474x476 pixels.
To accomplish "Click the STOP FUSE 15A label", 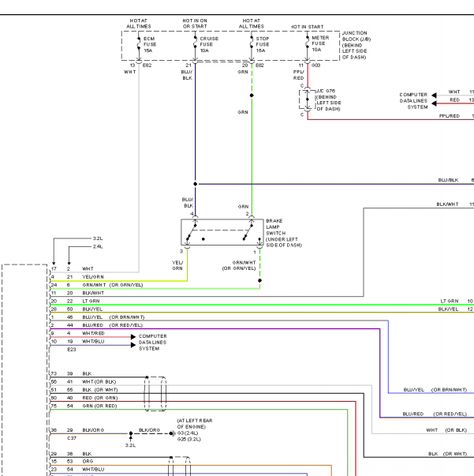I will [263, 45].
